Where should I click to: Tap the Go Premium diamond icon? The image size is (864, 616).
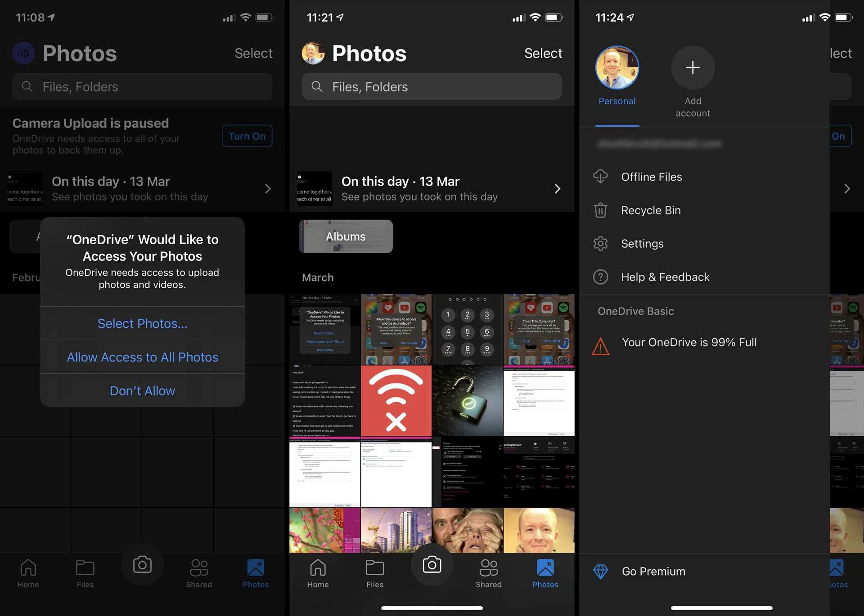point(600,571)
